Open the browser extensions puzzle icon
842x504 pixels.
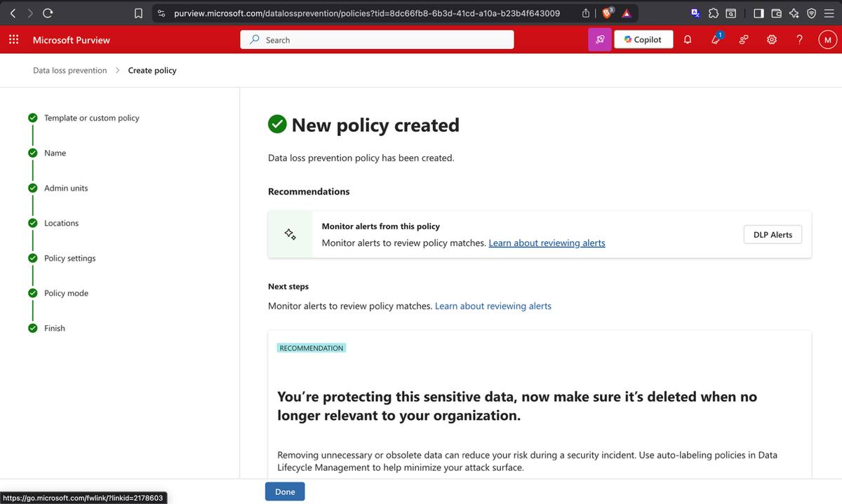[714, 13]
